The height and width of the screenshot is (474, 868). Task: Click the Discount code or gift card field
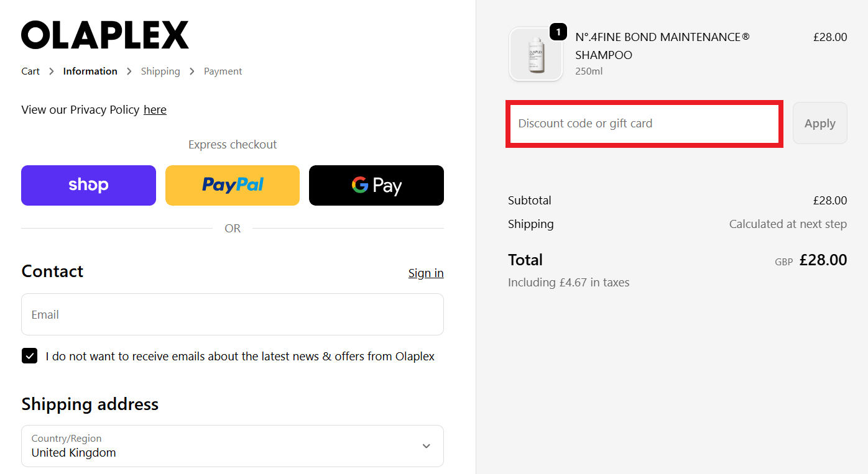pyautogui.click(x=644, y=124)
